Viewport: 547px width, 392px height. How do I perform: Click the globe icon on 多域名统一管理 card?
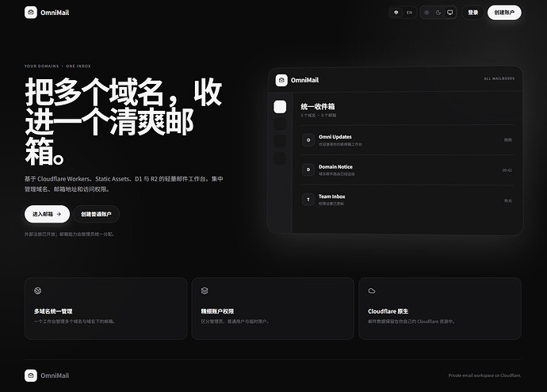tap(38, 291)
